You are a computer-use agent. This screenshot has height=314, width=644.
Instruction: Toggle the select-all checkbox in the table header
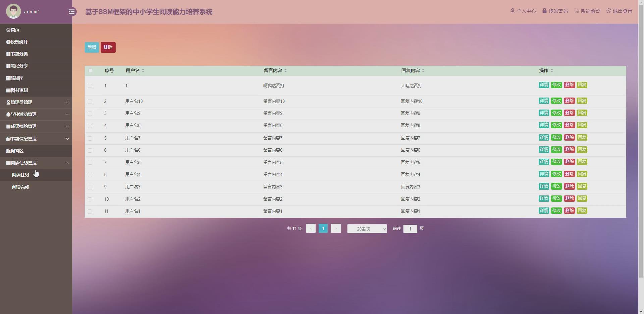[x=90, y=71]
